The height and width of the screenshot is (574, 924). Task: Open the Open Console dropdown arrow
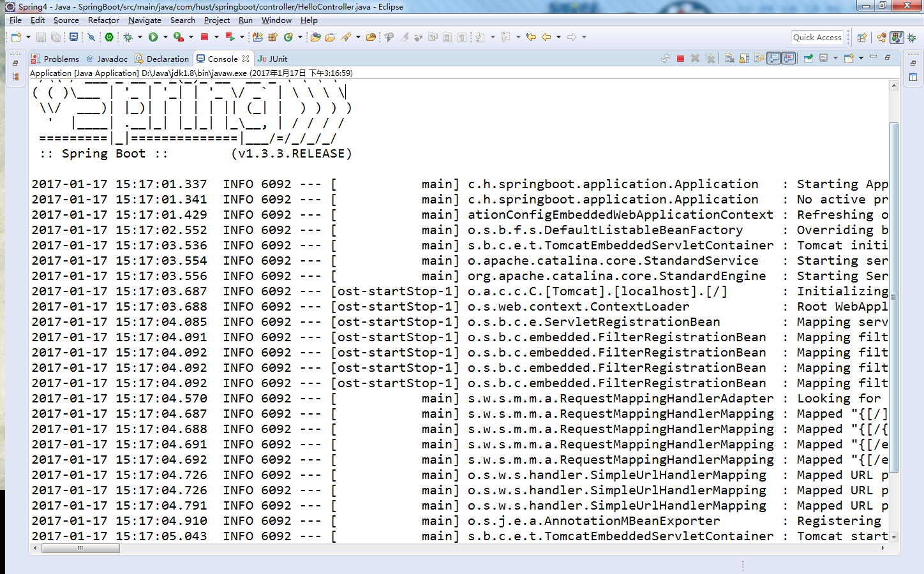(861, 59)
